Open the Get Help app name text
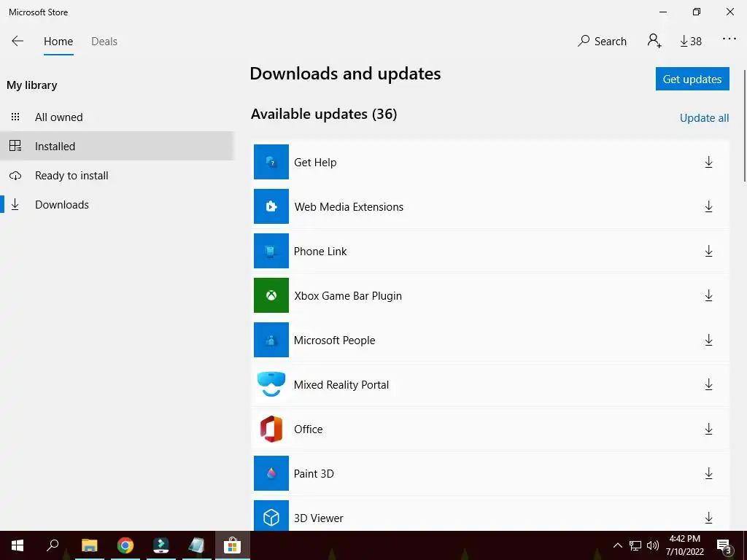 [x=315, y=163]
